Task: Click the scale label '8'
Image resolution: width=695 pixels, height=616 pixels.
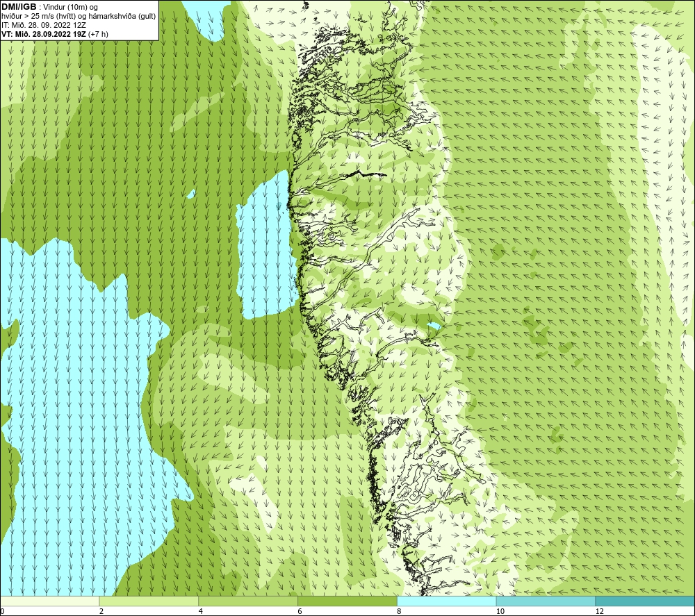Action: pos(400,611)
